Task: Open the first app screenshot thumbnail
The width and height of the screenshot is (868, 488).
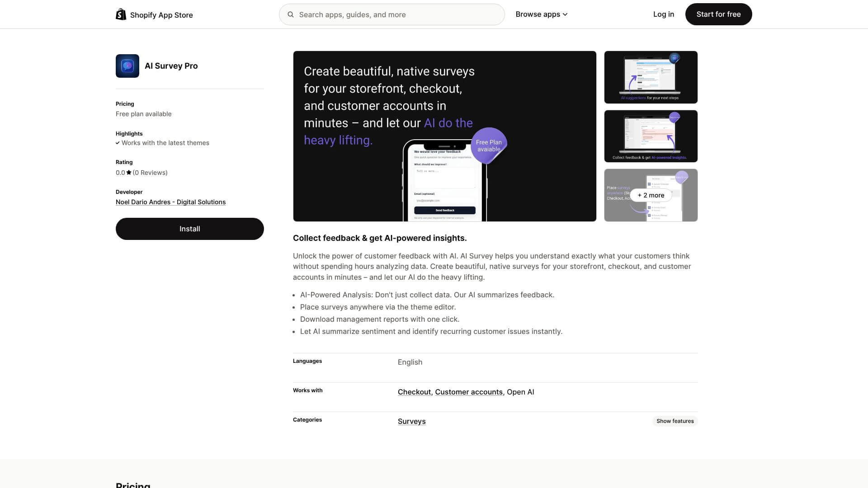Action: click(651, 77)
